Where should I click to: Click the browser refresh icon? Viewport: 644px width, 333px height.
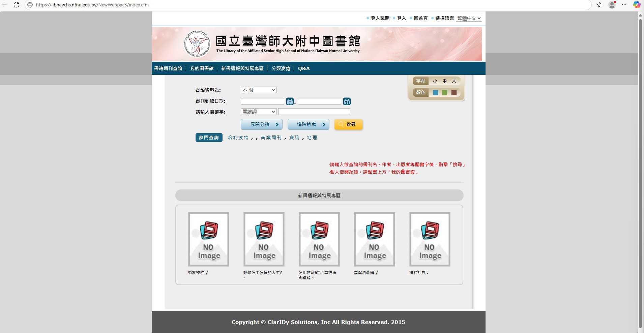[x=16, y=5]
